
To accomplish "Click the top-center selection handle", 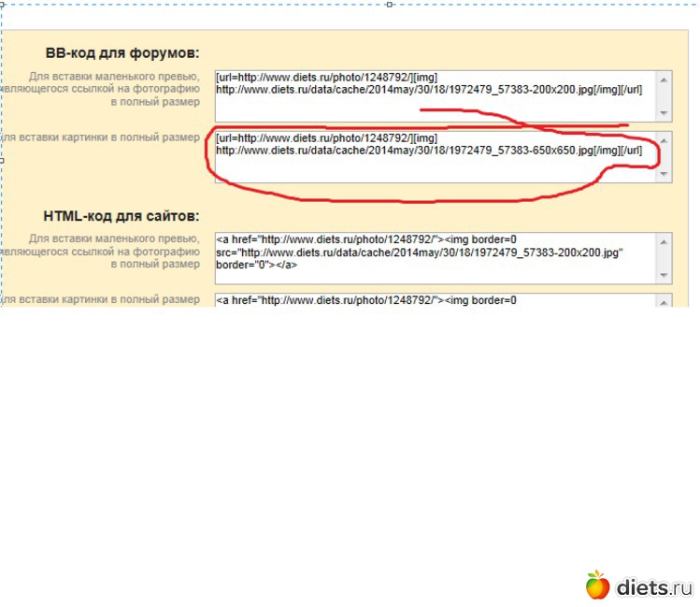I will tap(389, 4).
